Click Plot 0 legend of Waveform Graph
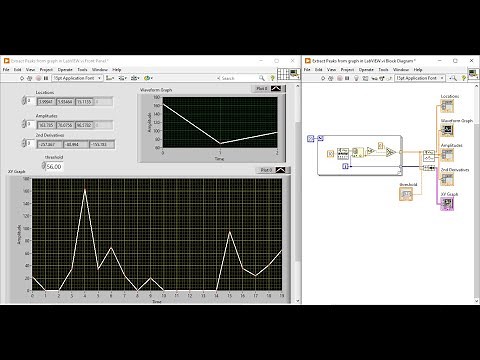This screenshot has width=480, height=360. point(262,88)
